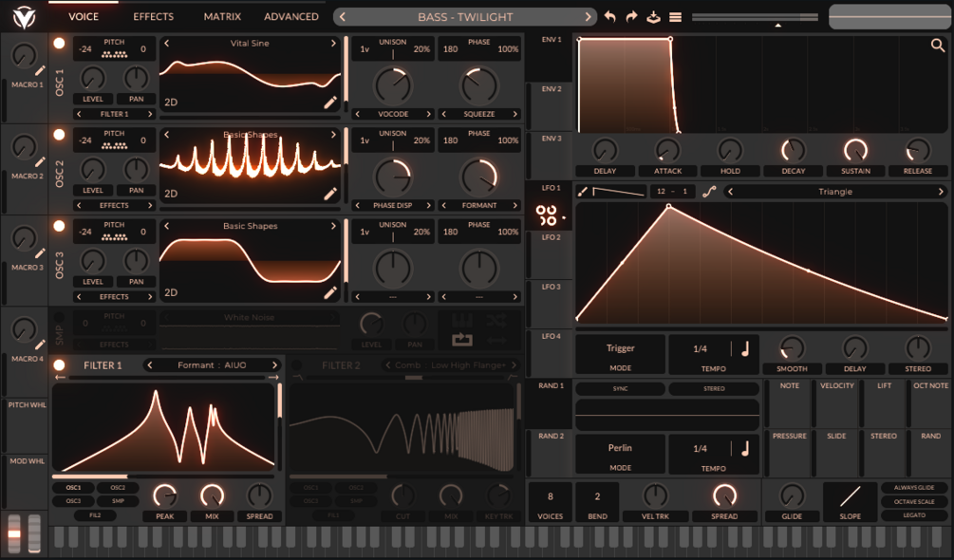Click the VELOCITY modulation source
Screen dimensions: 954x560
pos(836,403)
